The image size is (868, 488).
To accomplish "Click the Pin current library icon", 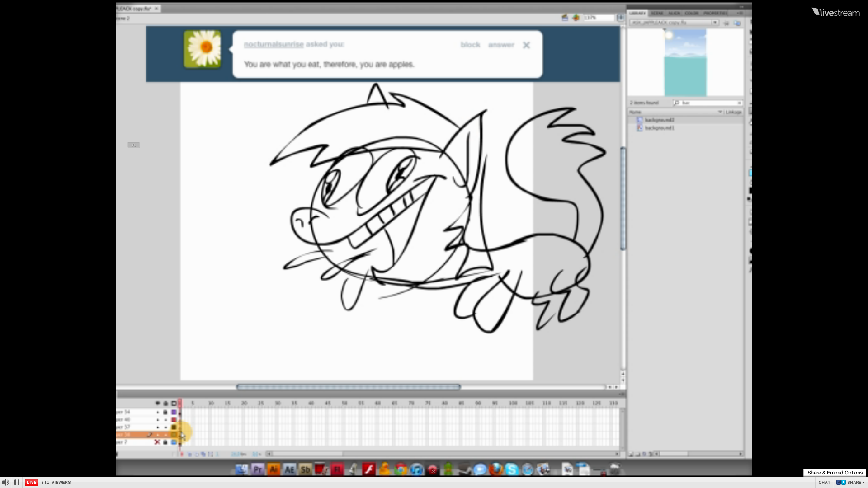I will coord(726,23).
